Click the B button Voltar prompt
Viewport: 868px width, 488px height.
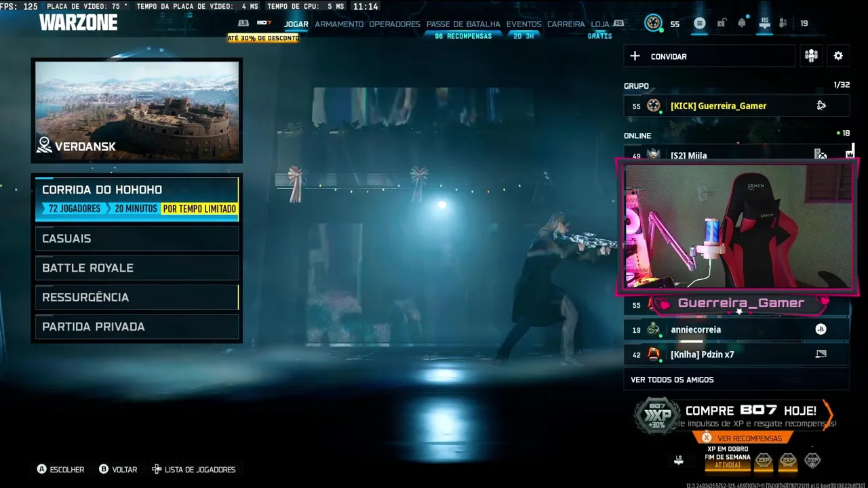(118, 469)
